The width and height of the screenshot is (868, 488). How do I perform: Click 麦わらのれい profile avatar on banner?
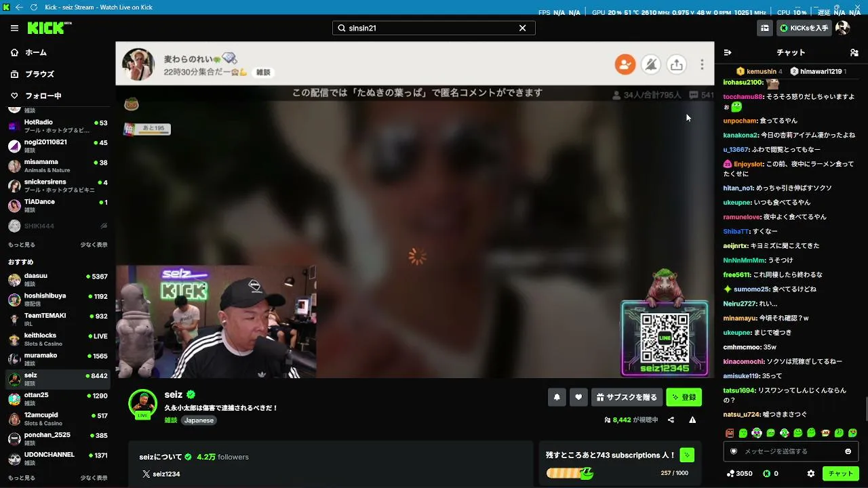pyautogui.click(x=138, y=64)
